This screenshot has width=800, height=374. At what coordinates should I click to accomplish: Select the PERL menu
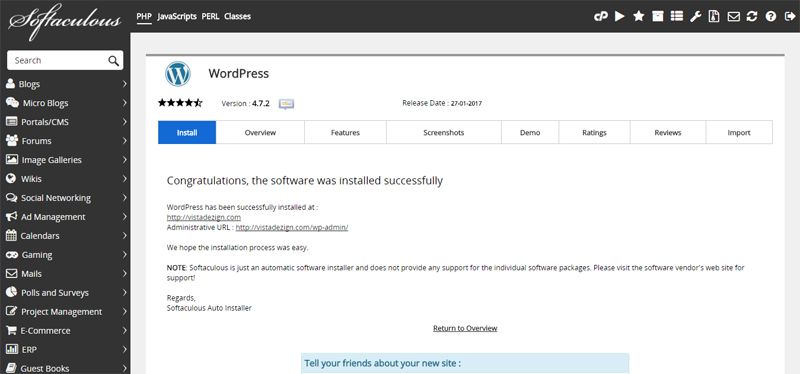[x=210, y=16]
